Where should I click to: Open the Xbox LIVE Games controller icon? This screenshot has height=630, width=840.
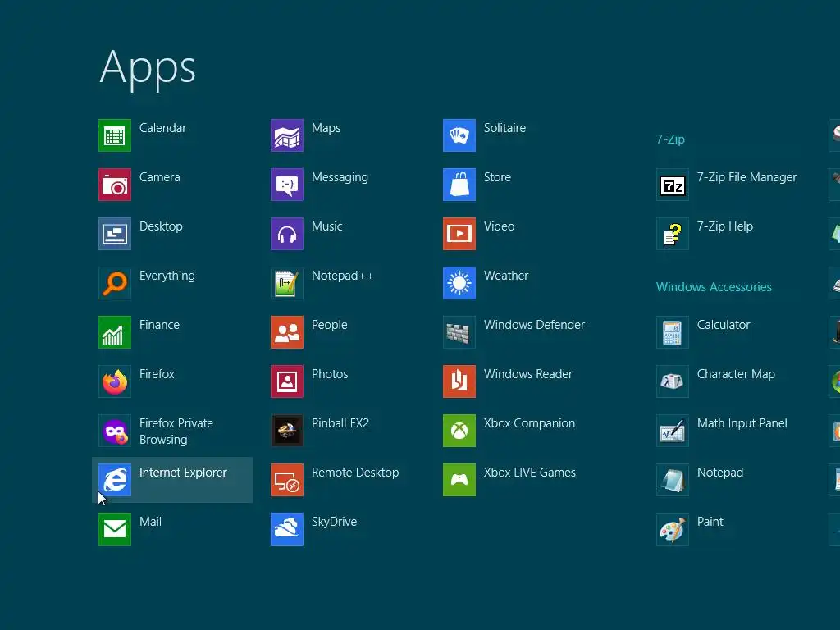tap(459, 480)
